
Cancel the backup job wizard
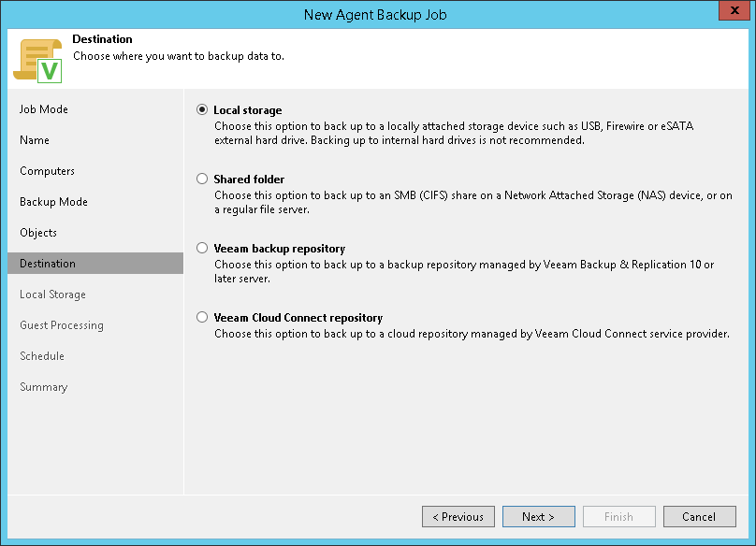click(699, 517)
